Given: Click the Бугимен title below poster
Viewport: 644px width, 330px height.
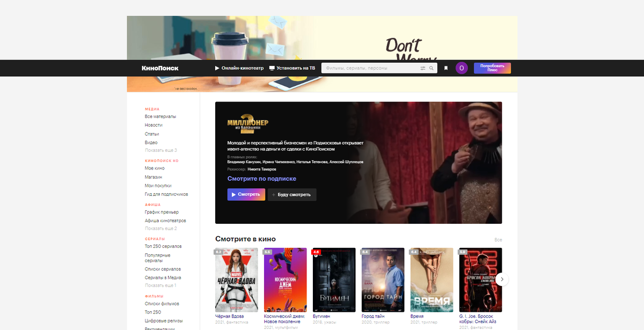Looking at the screenshot, I should pyautogui.click(x=323, y=317).
